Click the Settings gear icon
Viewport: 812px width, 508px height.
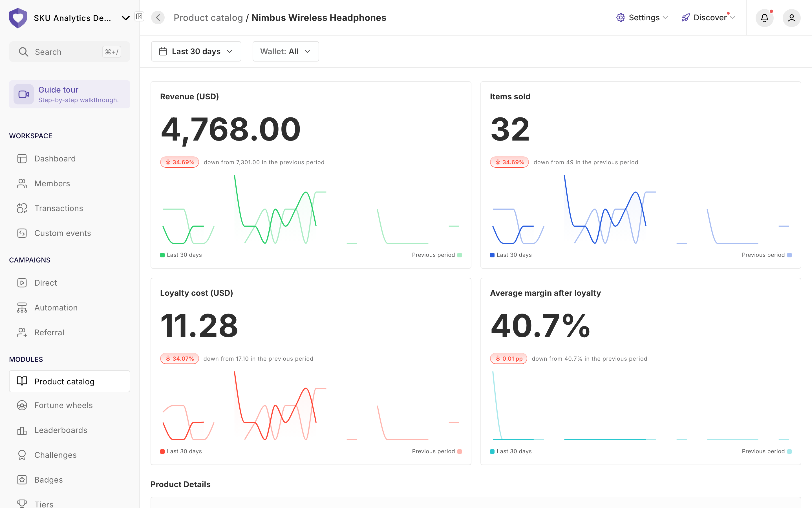(621, 17)
